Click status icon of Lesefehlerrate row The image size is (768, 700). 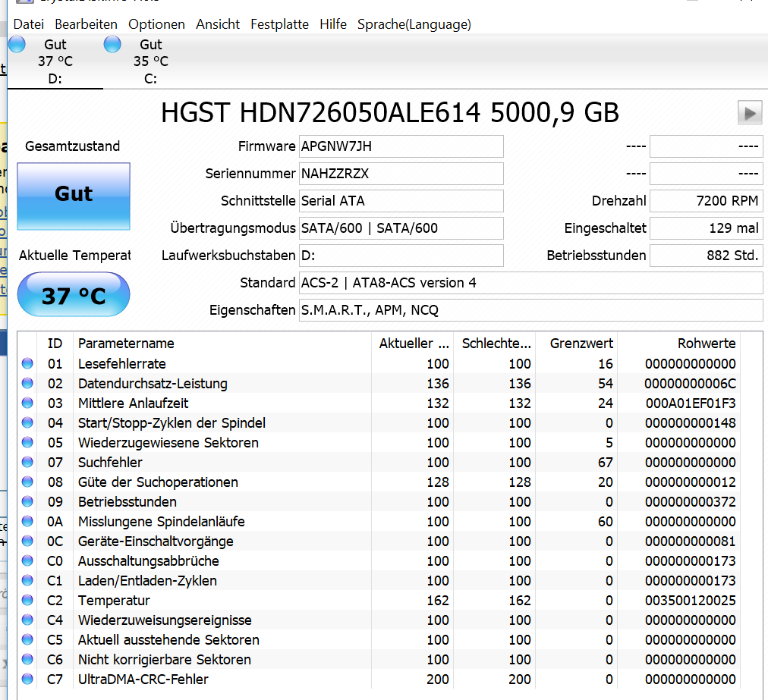27,364
